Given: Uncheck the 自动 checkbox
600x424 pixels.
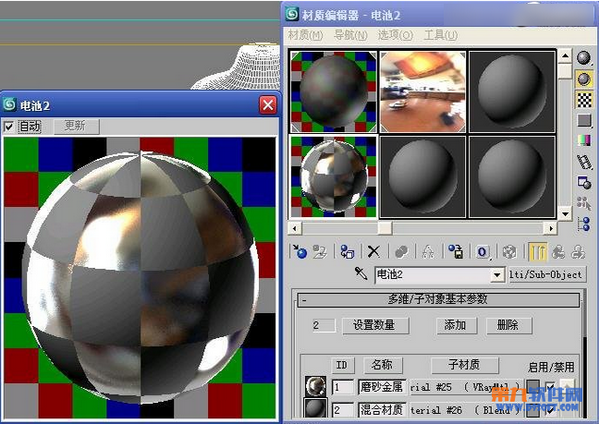Looking at the screenshot, I should point(9,126).
